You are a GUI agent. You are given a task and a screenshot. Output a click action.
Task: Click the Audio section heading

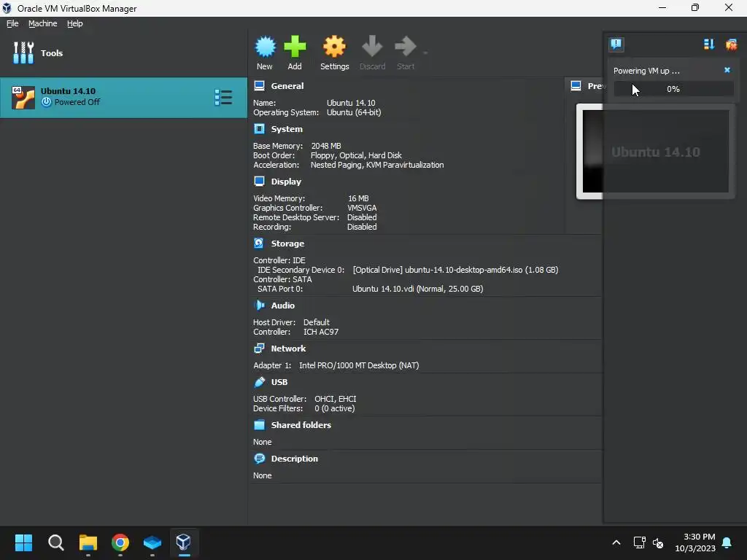coord(283,306)
